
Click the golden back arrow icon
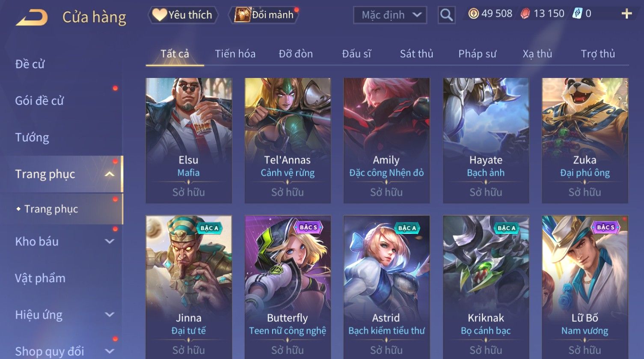[x=32, y=18]
